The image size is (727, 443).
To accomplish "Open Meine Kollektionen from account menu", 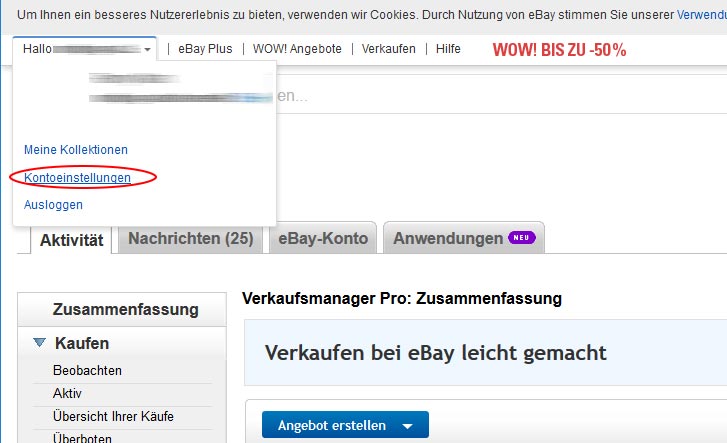I will click(76, 150).
